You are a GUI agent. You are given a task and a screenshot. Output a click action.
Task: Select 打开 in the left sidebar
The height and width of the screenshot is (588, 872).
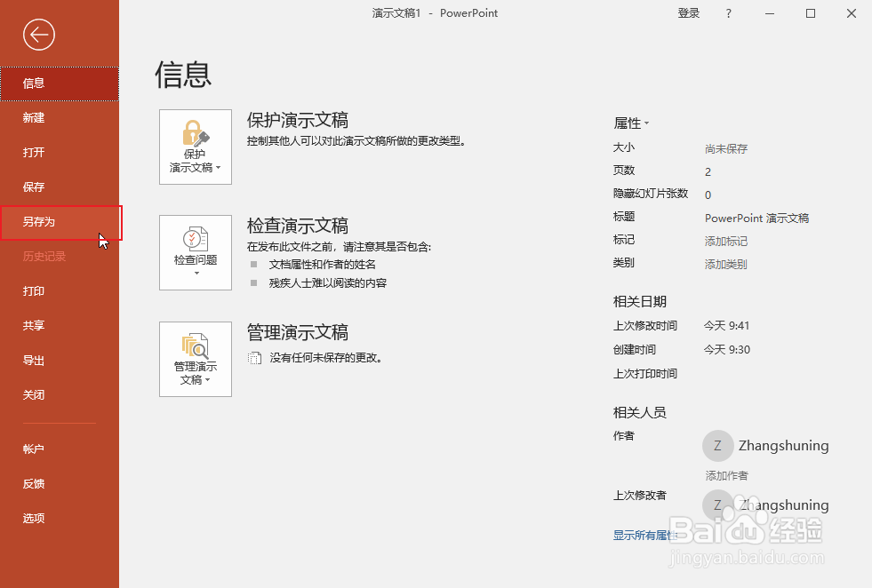60,152
